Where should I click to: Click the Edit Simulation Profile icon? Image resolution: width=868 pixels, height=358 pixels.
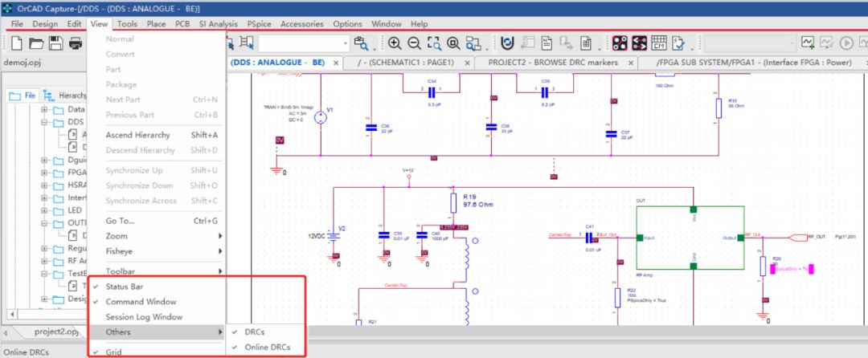[827, 43]
